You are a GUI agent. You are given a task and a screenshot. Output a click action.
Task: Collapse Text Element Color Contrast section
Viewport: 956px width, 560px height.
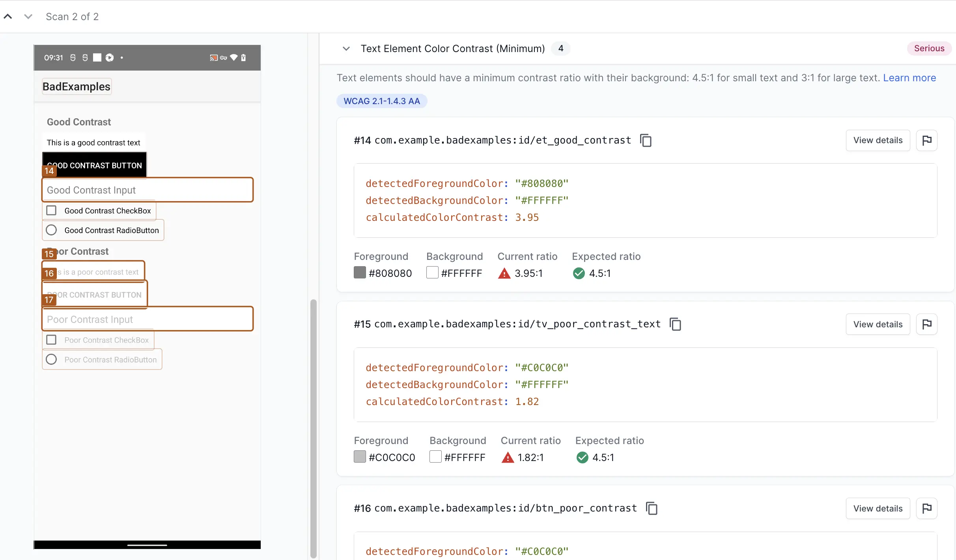tap(346, 49)
